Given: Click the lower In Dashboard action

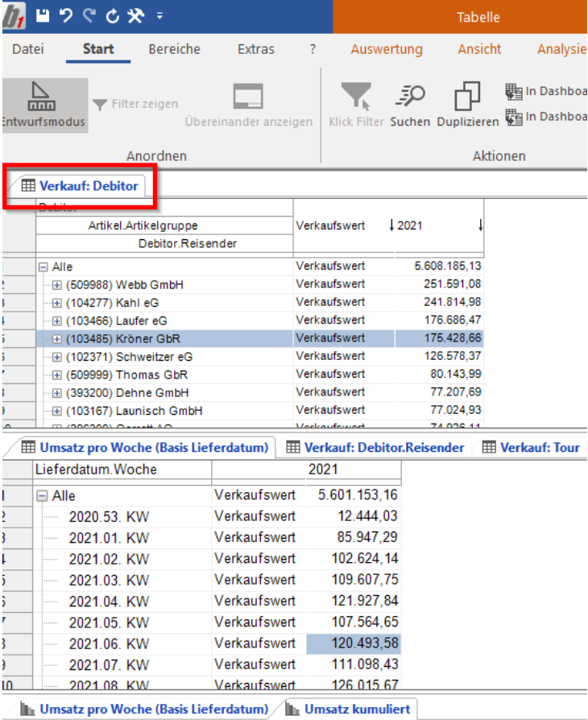Looking at the screenshot, I should point(546,117).
